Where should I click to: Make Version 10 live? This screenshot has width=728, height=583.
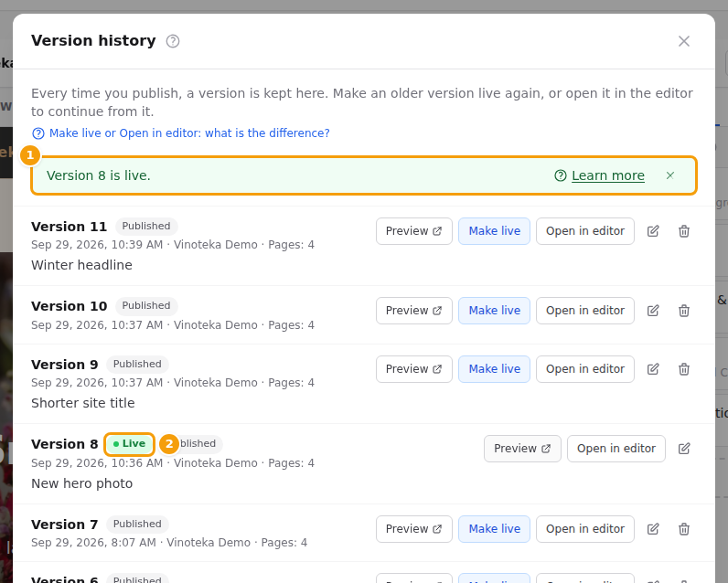click(494, 311)
